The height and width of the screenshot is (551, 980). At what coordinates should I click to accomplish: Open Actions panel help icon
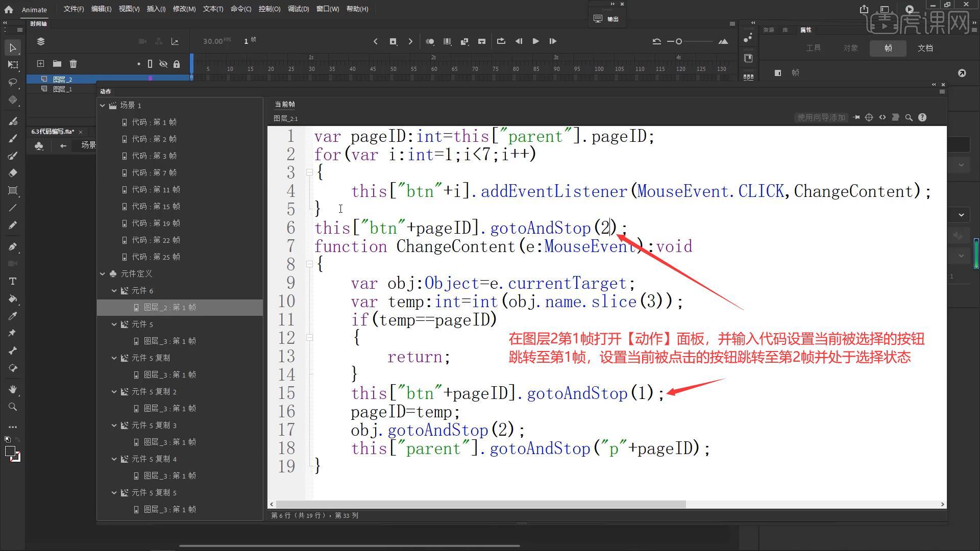pyautogui.click(x=922, y=117)
